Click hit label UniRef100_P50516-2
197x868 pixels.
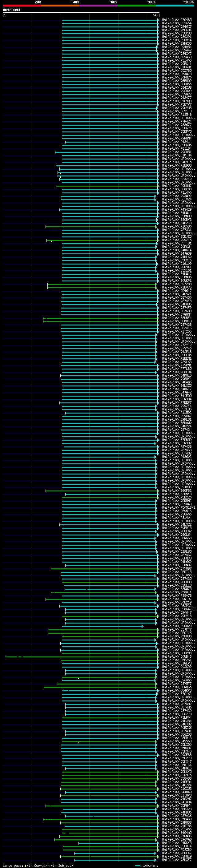tap(179, 508)
